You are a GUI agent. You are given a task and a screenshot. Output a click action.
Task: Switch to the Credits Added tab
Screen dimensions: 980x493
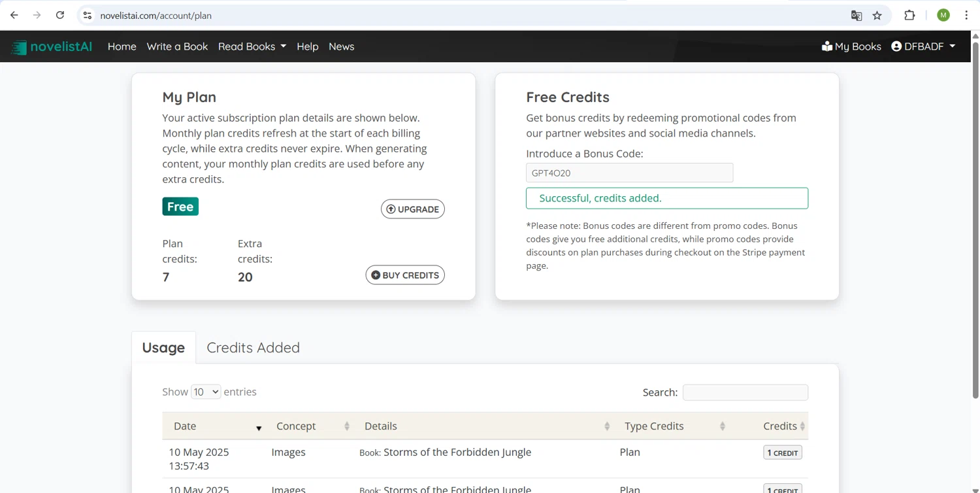coord(253,348)
